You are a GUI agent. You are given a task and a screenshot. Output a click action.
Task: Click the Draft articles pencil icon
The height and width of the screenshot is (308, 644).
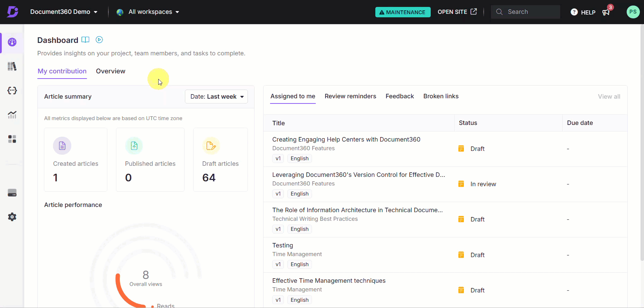click(211, 146)
